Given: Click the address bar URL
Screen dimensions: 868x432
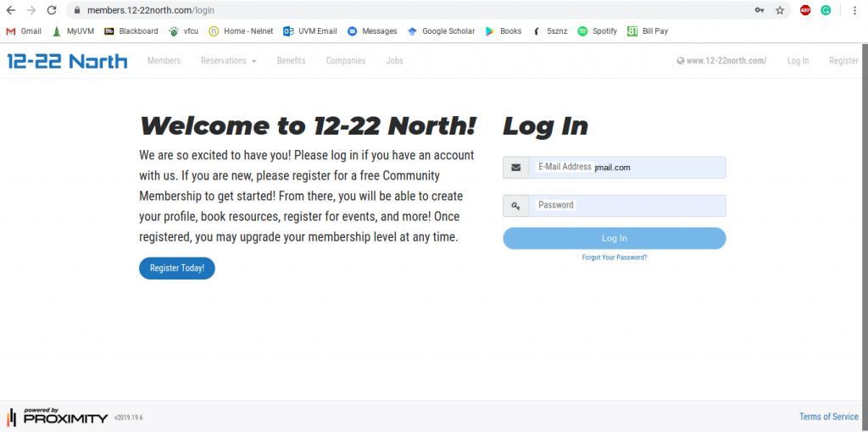Looking at the screenshot, I should tap(151, 10).
